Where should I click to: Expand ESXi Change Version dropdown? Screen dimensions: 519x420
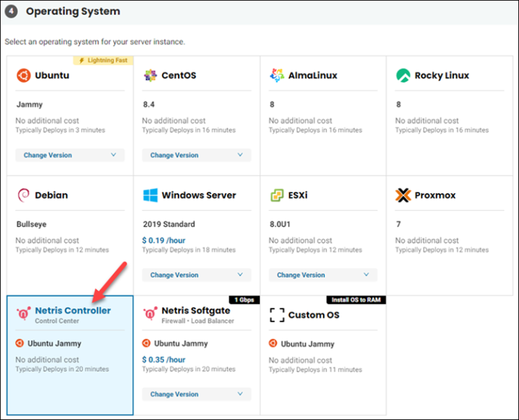pyautogui.click(x=323, y=275)
